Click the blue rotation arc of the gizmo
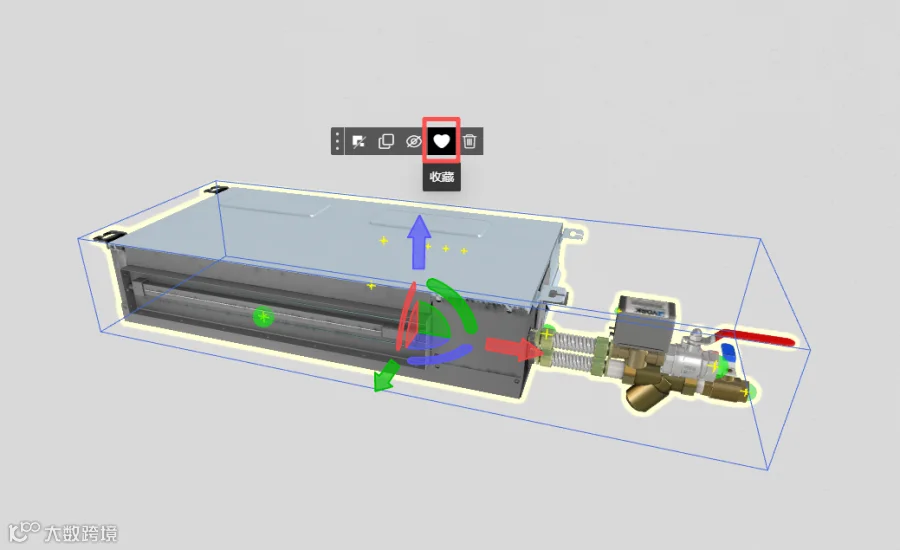Viewport: 900px width, 550px height. (x=439, y=355)
